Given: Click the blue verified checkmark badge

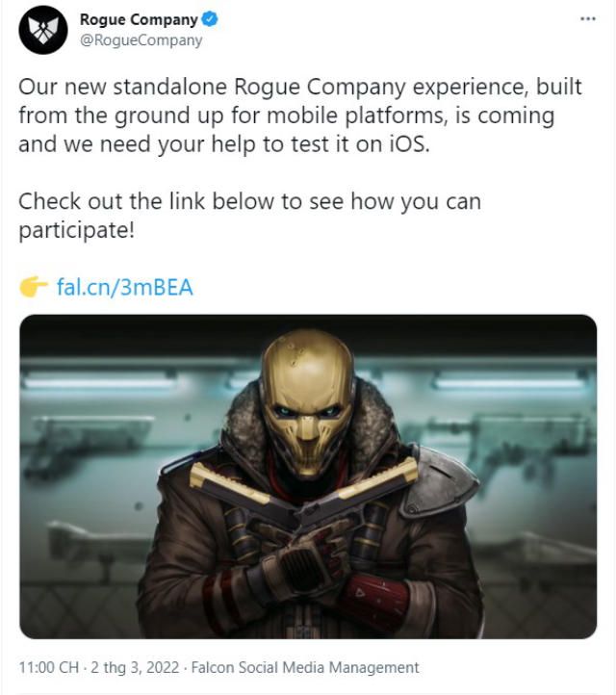Looking at the screenshot, I should [210, 19].
